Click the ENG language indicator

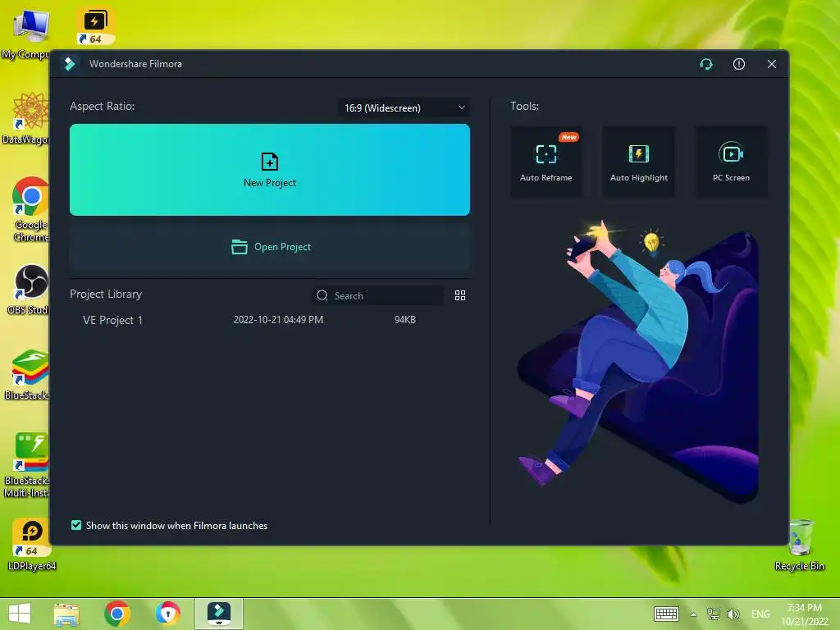click(x=760, y=614)
